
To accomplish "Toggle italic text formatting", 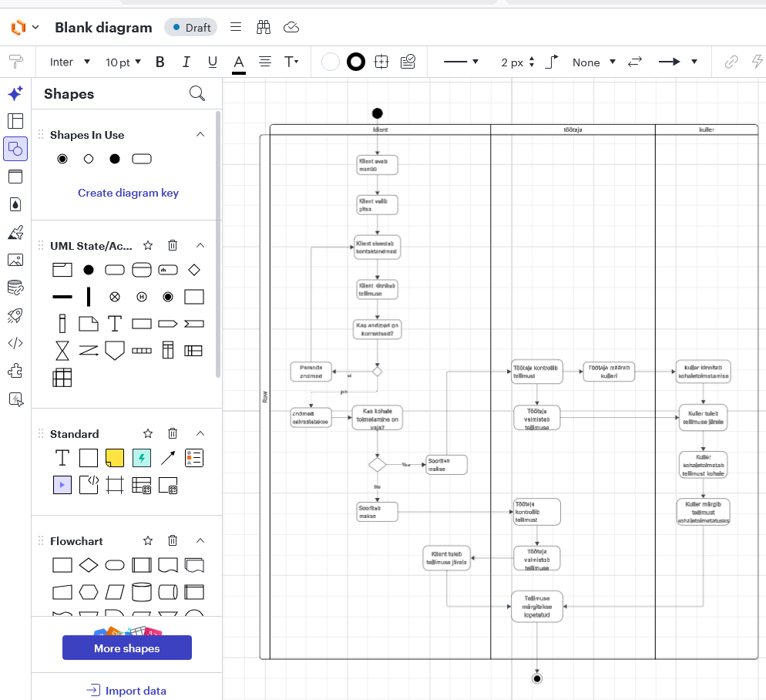I will click(x=186, y=62).
